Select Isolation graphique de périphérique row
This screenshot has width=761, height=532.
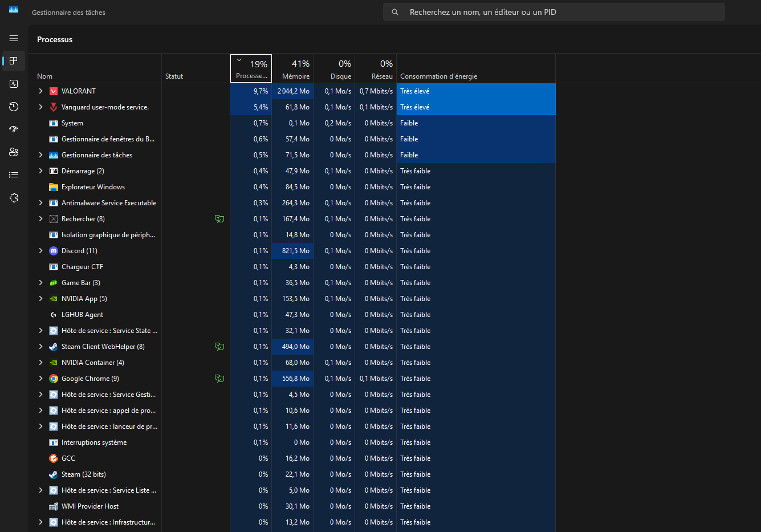pyautogui.click(x=292, y=235)
